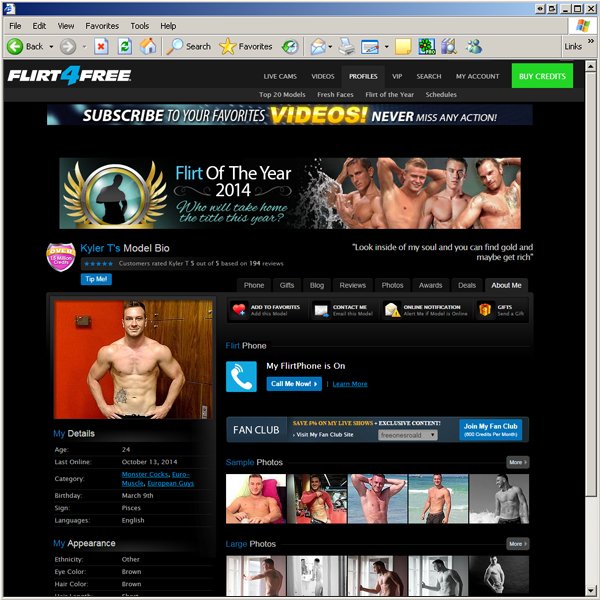Stop page loading with red X icon
The image size is (600, 600).
click(x=101, y=47)
